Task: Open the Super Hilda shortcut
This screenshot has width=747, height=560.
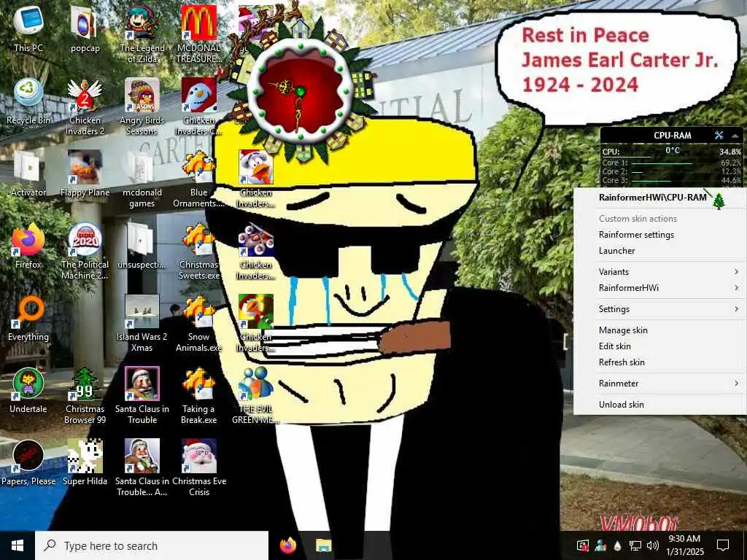Action: click(85, 463)
